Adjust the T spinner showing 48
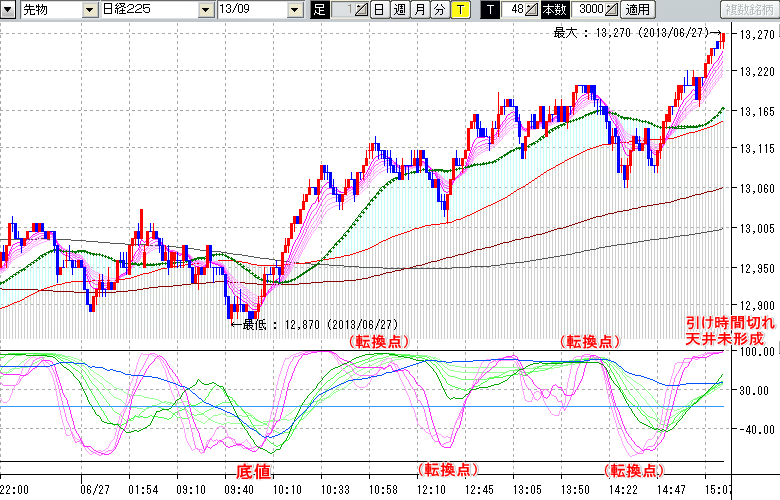The width and height of the screenshot is (780, 500). pos(519,9)
